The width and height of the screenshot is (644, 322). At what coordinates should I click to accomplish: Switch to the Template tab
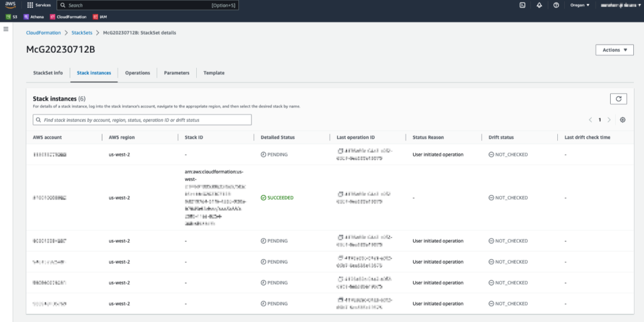tap(214, 73)
